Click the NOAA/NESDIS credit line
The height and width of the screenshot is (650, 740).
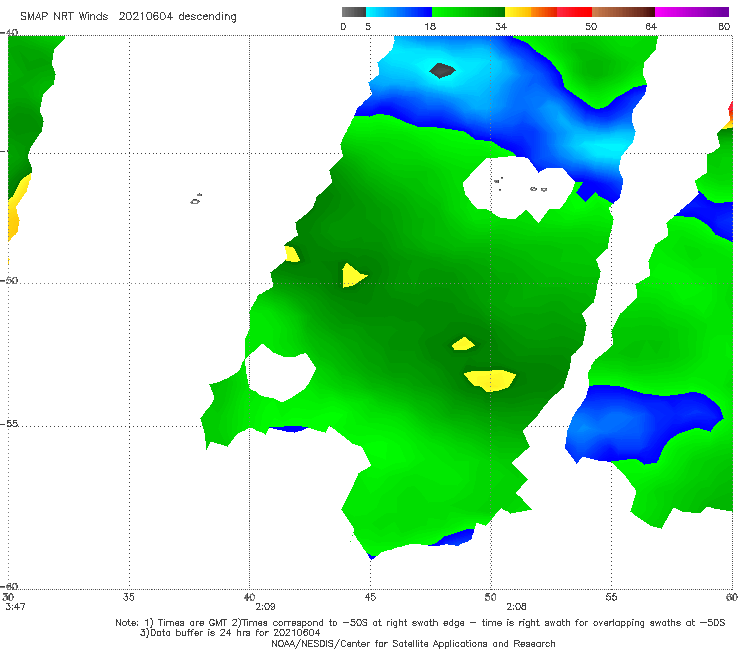click(413, 643)
